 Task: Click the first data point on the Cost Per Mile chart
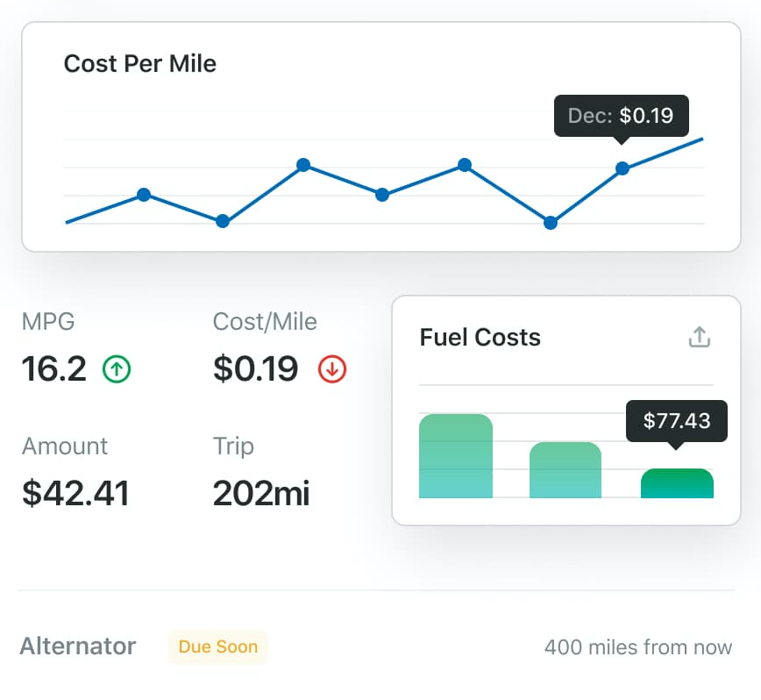tap(68, 223)
